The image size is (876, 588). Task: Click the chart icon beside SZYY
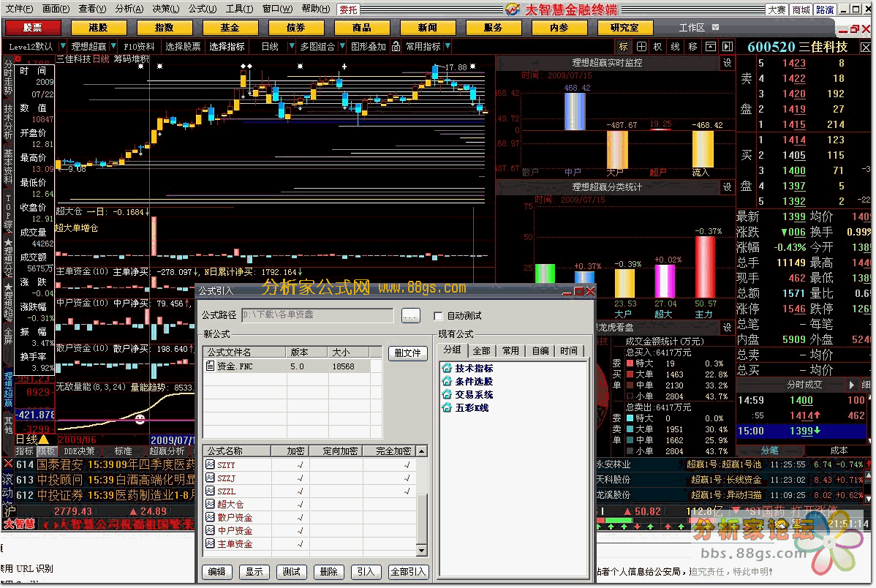(210, 464)
